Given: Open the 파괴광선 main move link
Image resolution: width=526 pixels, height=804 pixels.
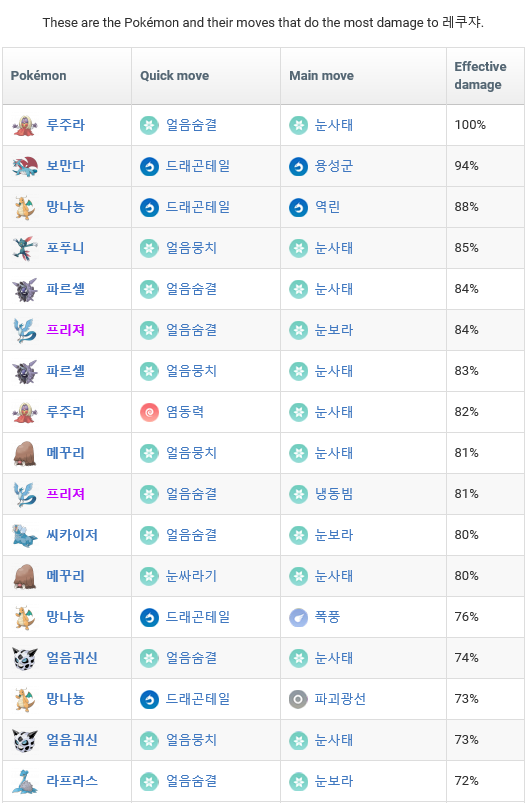Looking at the screenshot, I should tap(340, 699).
